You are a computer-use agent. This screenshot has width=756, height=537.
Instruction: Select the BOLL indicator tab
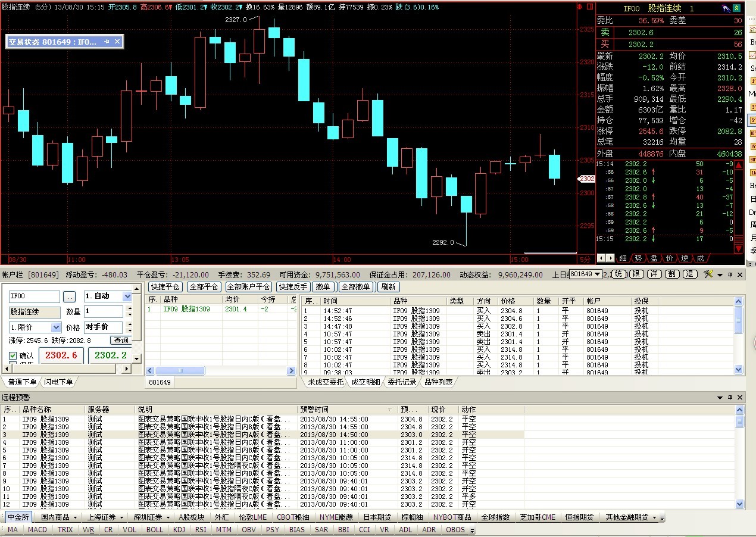tap(155, 529)
